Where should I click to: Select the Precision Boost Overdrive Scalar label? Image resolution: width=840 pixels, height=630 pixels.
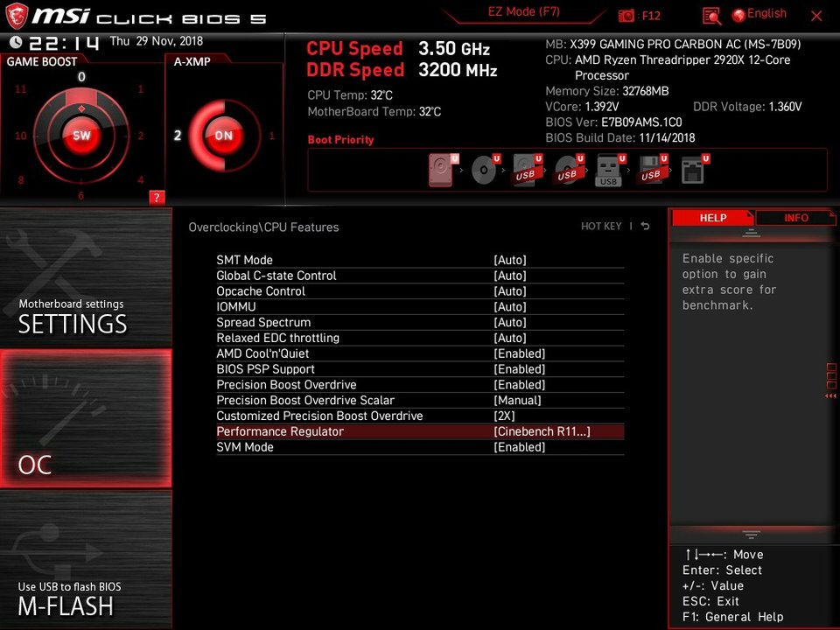(x=305, y=400)
